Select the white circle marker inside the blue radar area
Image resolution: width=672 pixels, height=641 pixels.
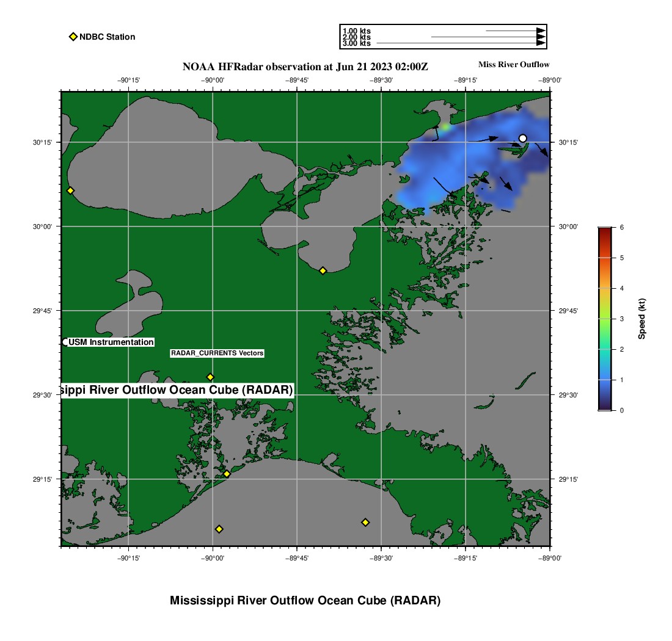(522, 138)
